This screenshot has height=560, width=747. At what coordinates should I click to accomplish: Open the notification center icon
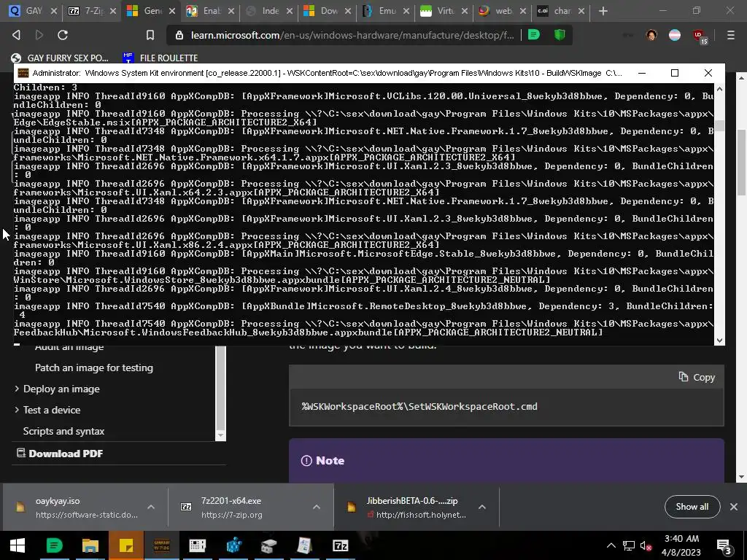click(724, 546)
